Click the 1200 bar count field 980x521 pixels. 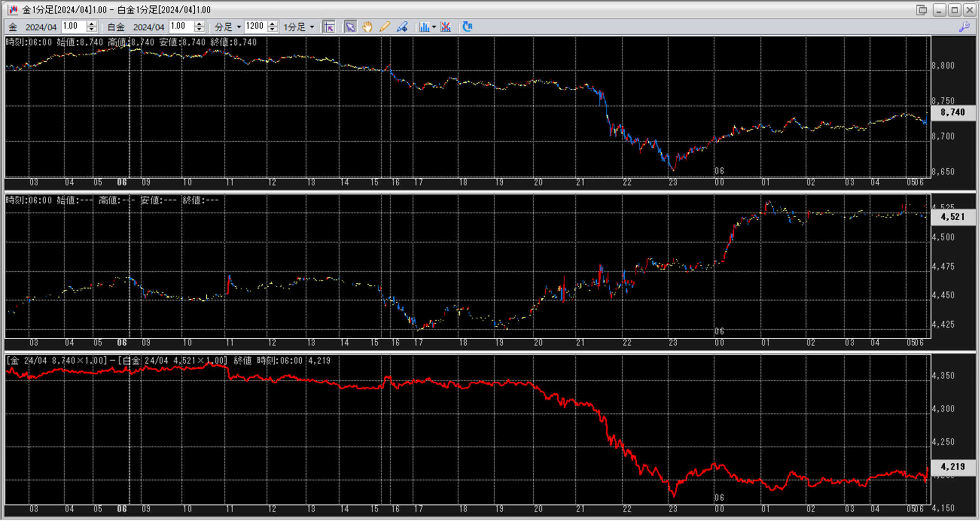255,27
